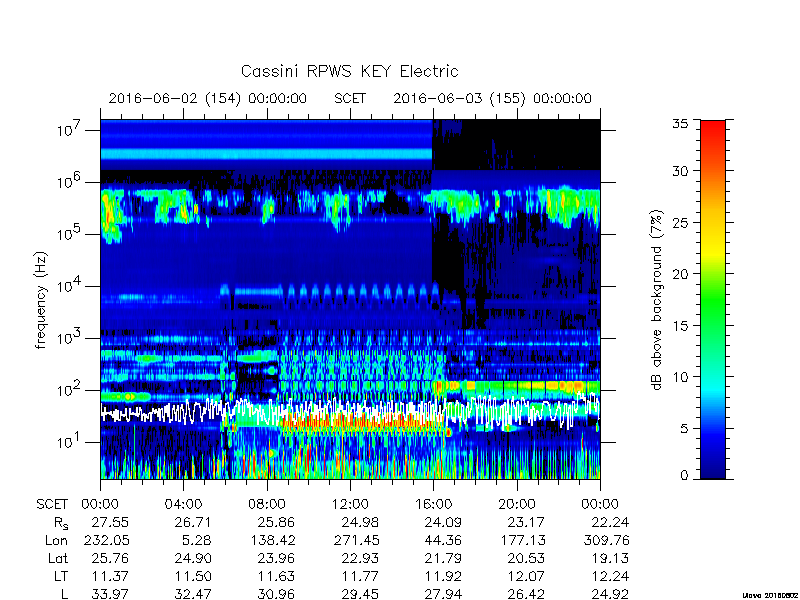Click the L value "26.42"
Screen dimensions: 800x600
pos(526,594)
